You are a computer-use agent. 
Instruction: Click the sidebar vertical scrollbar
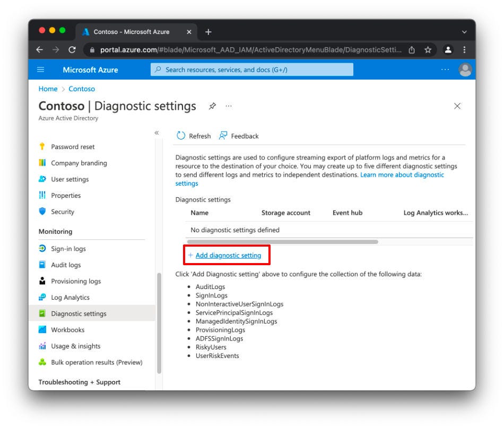(159, 323)
